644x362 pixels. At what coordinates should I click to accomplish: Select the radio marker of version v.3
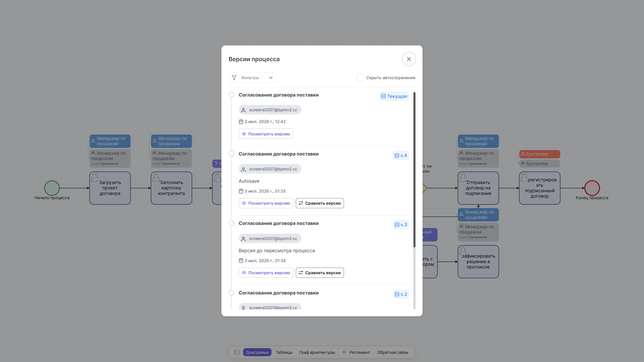click(x=231, y=223)
